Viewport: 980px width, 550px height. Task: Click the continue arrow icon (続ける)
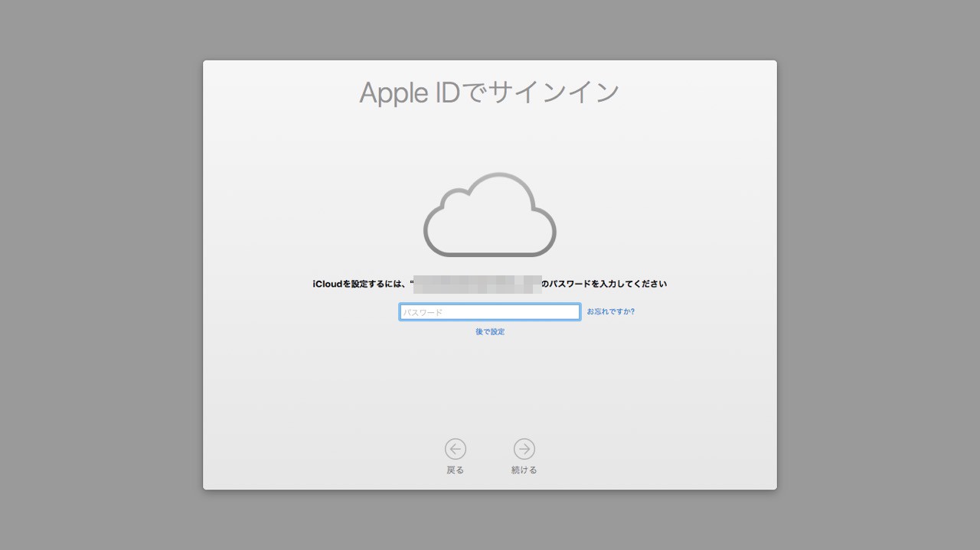[524, 449]
